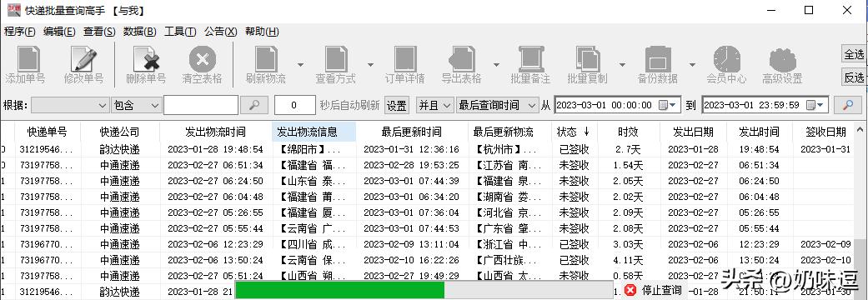This screenshot has width=868, height=300.
Task: Focus the keyword search text field
Action: [x=201, y=105]
